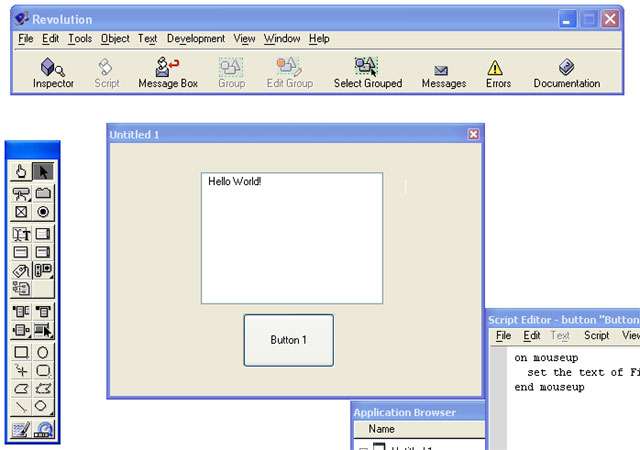Select the dashed polygon tool
Screen dimensions: 640x450
43,388
